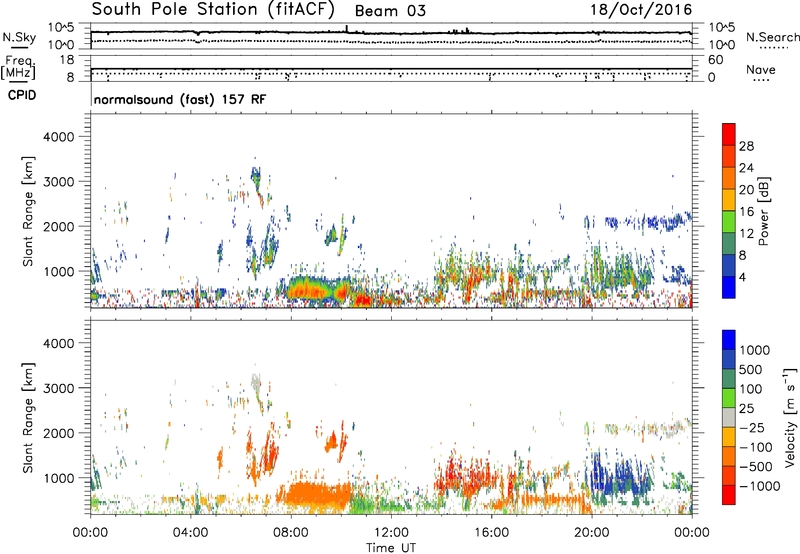Click the "08:00" time axis label
The height and width of the screenshot is (554, 800).
click(291, 533)
